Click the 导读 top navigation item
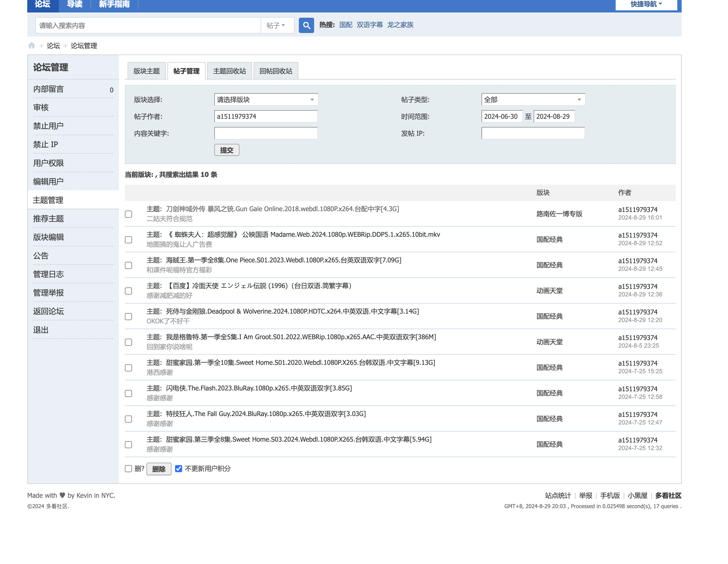 tap(75, 4)
